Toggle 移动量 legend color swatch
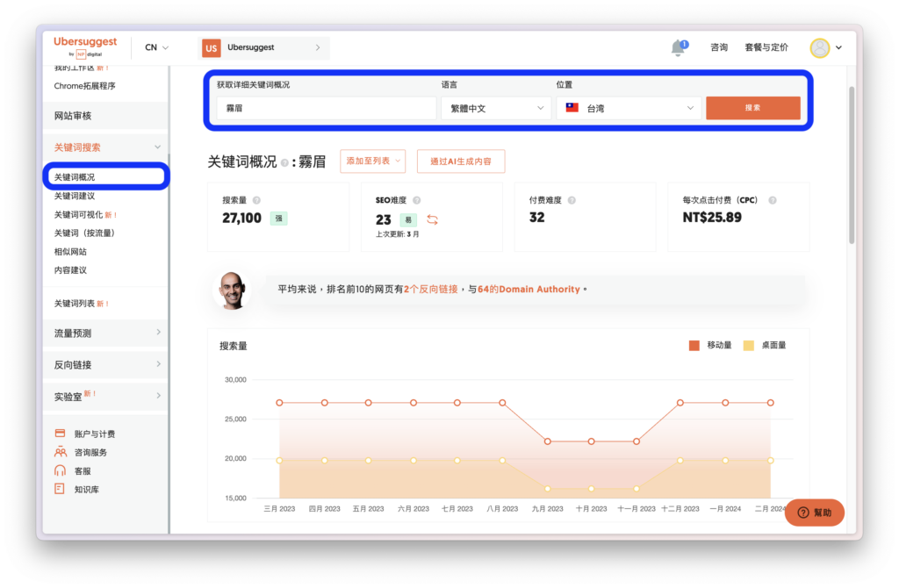This screenshot has height=588, width=899. pyautogui.click(x=694, y=345)
